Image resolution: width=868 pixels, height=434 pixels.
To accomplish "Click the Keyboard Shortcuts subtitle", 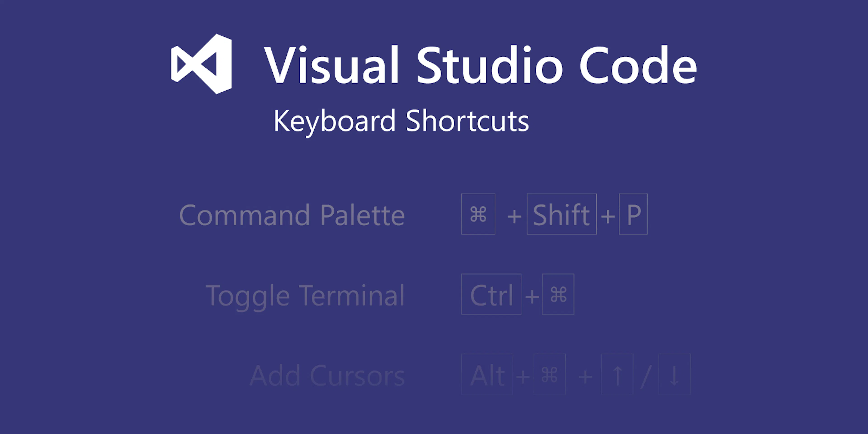I will point(401,121).
